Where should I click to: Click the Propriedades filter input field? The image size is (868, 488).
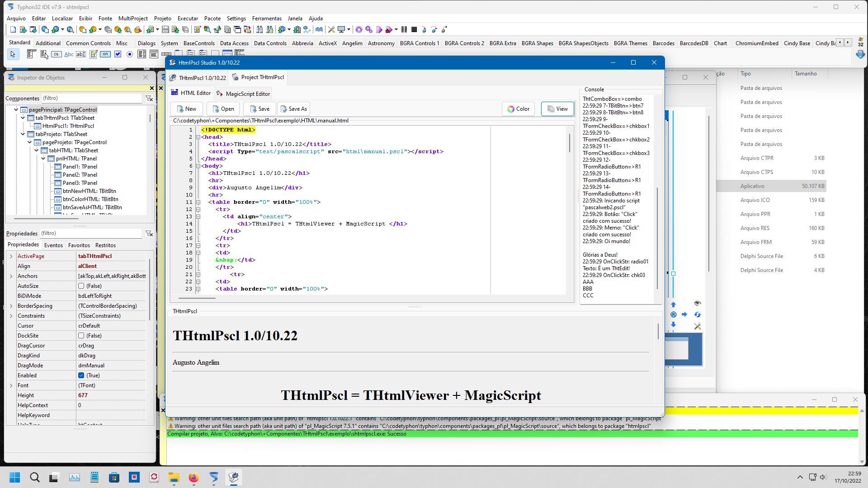click(91, 233)
